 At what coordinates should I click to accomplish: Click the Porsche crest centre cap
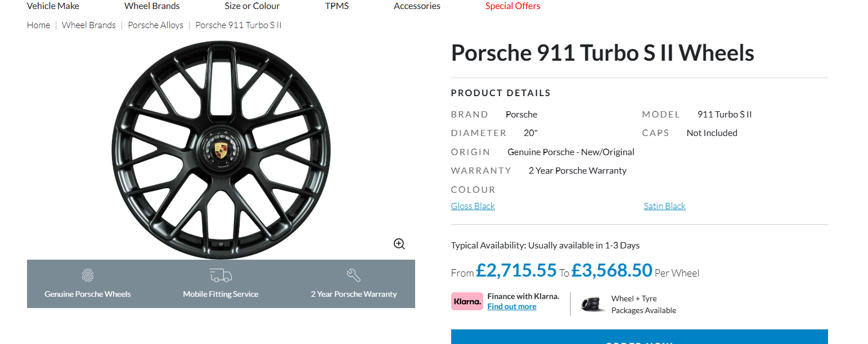click(221, 150)
